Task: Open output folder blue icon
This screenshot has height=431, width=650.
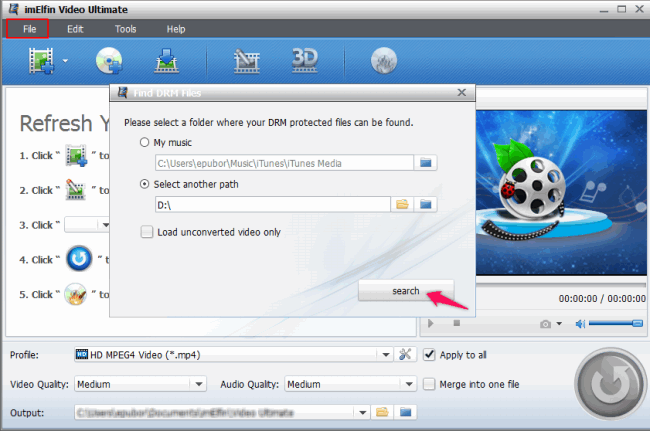Action: [405, 412]
